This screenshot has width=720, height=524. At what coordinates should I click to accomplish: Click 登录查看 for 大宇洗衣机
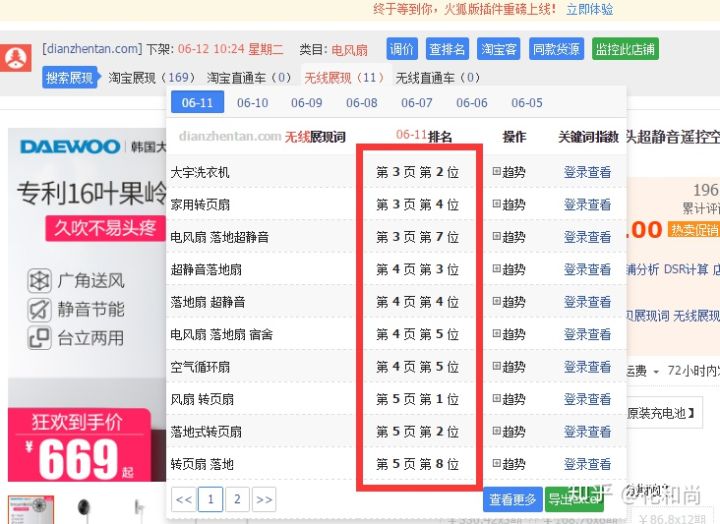tap(587, 172)
